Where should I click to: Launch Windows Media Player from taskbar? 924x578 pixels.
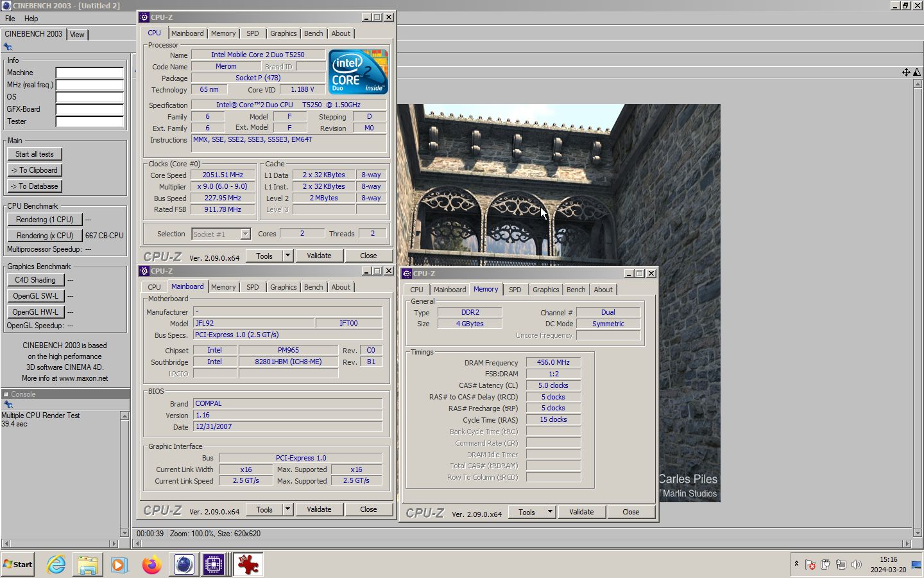click(119, 565)
